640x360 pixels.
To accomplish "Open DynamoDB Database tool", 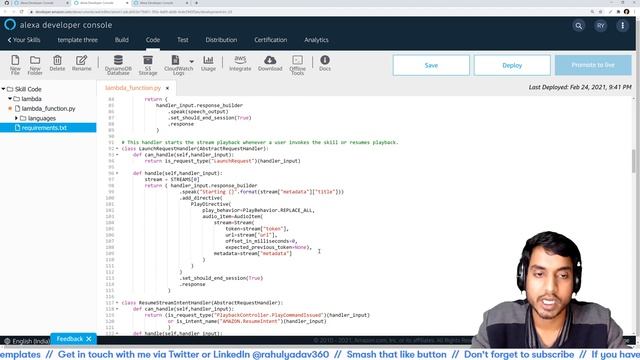I will pyautogui.click(x=118, y=64).
